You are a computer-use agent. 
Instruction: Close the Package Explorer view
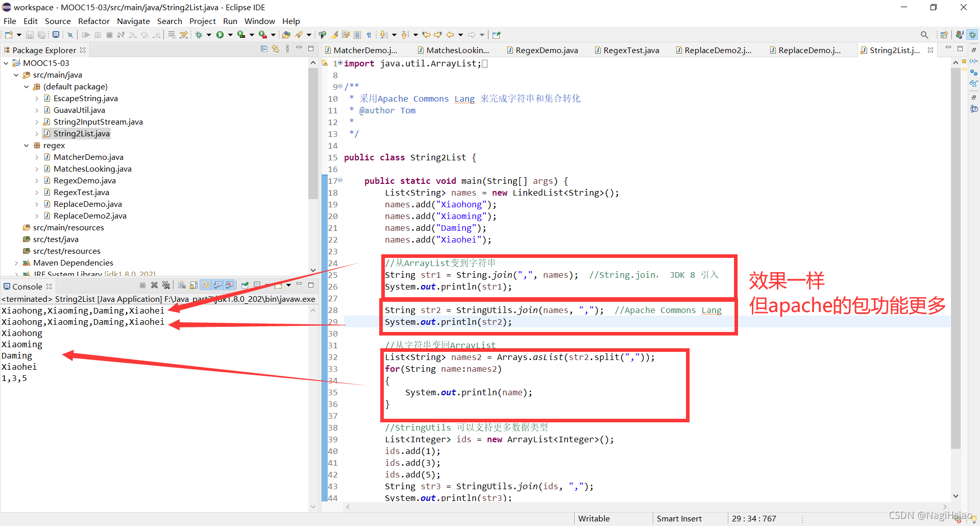coord(83,50)
